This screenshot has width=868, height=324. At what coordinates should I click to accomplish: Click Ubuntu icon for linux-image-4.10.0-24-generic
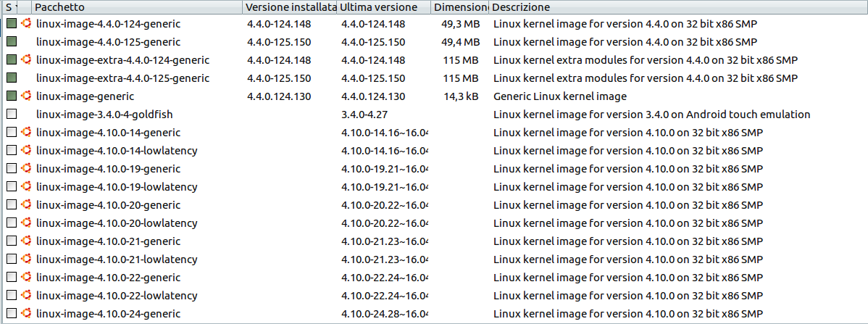pos(25,313)
